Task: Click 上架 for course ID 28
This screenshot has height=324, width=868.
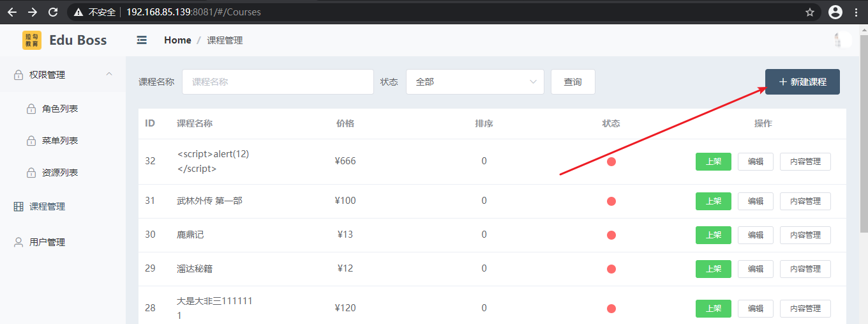Action: pos(714,309)
